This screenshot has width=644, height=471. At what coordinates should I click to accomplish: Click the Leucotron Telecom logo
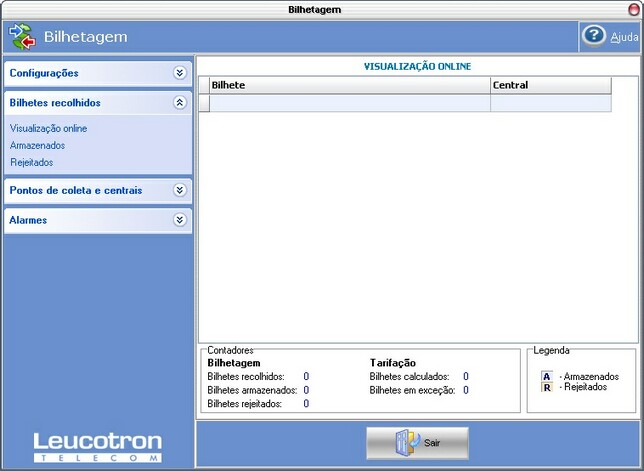pyautogui.click(x=98, y=447)
